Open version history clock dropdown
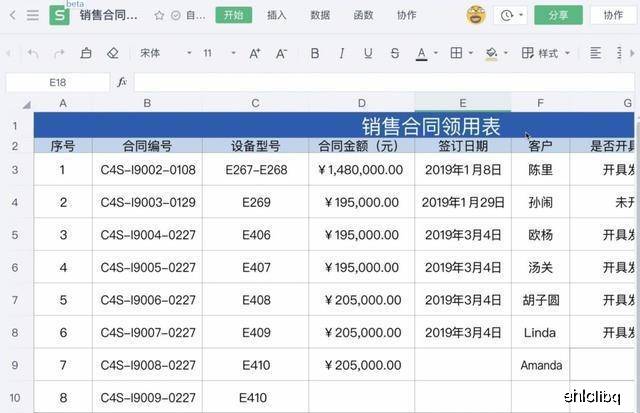Image resolution: width=640 pixels, height=413 pixels. [510, 16]
